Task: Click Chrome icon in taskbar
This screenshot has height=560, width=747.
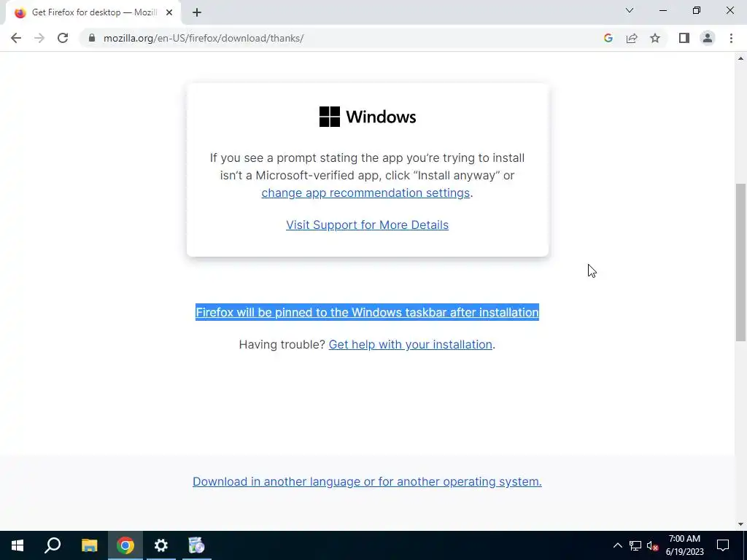Action: click(125, 545)
